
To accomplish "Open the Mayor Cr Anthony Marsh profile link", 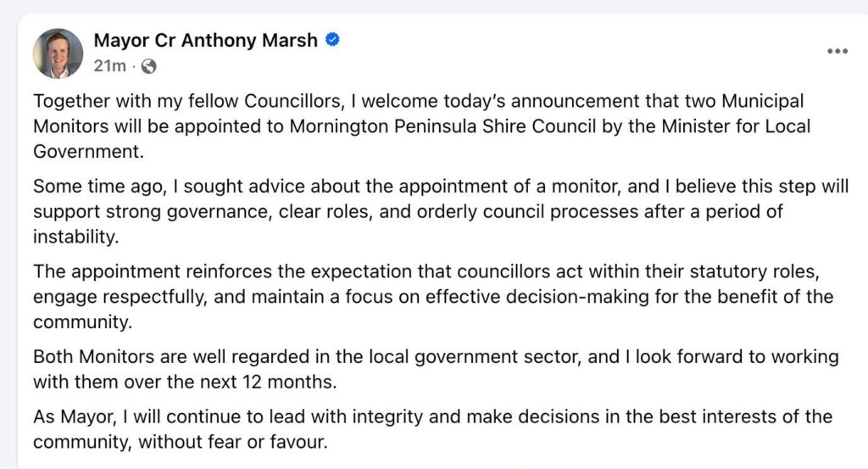I will pyautogui.click(x=205, y=40).
